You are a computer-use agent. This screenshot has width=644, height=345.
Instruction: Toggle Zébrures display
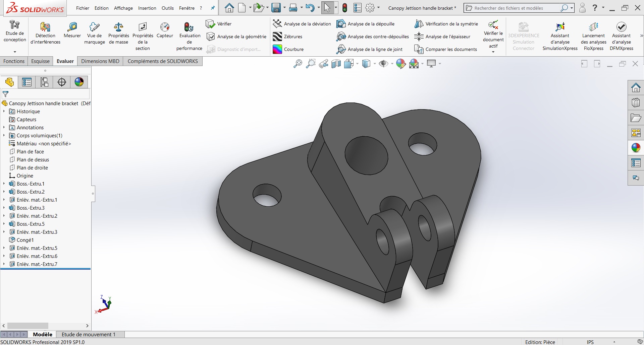[287, 37]
